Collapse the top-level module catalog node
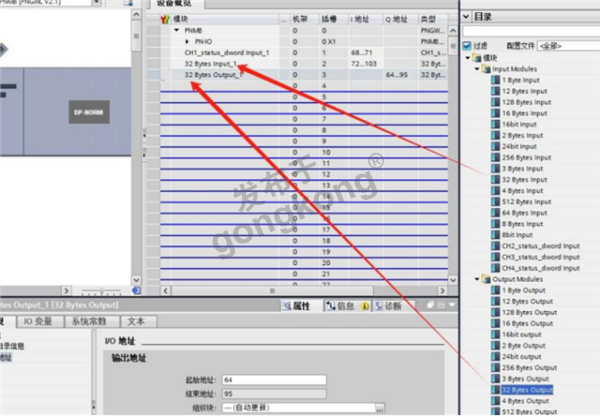 point(468,58)
